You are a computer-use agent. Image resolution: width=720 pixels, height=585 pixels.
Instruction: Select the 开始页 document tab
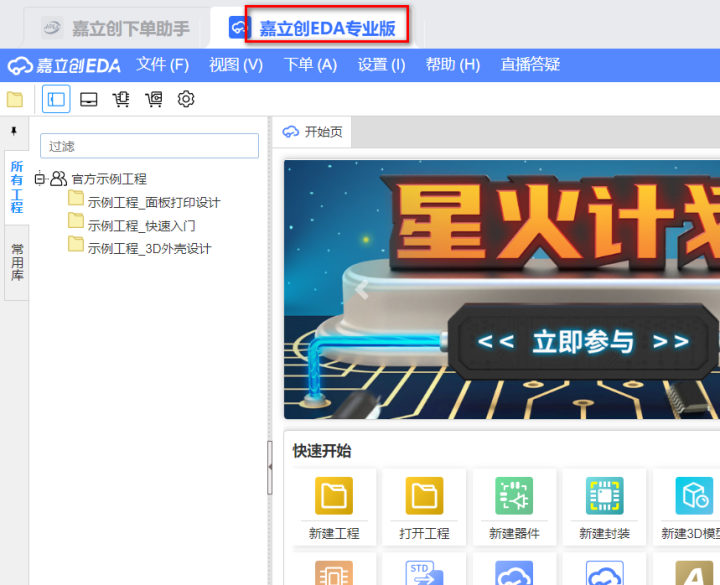pyautogui.click(x=312, y=132)
